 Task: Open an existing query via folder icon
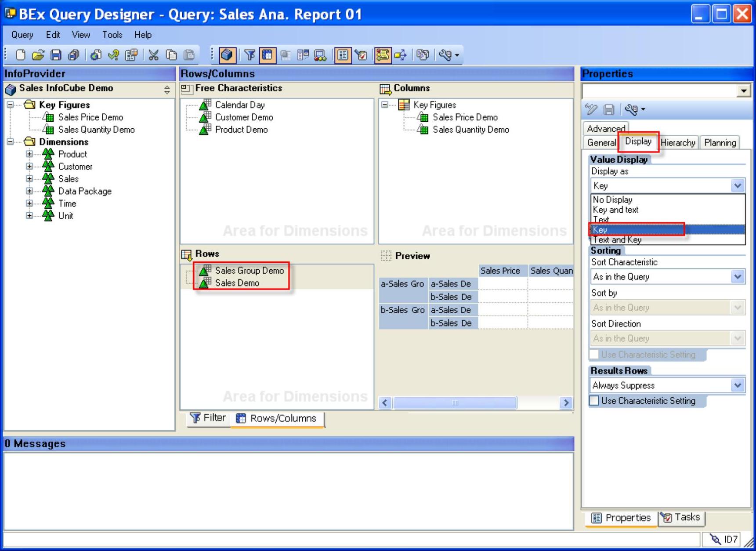point(38,55)
